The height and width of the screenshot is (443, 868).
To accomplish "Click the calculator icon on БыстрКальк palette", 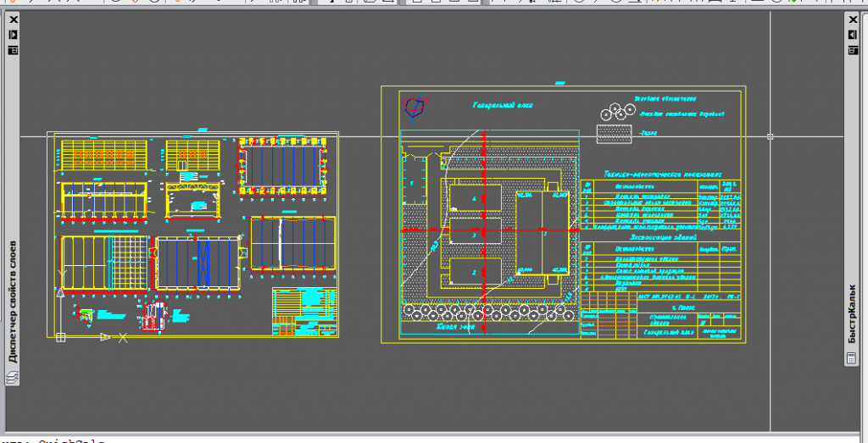I will tap(851, 359).
